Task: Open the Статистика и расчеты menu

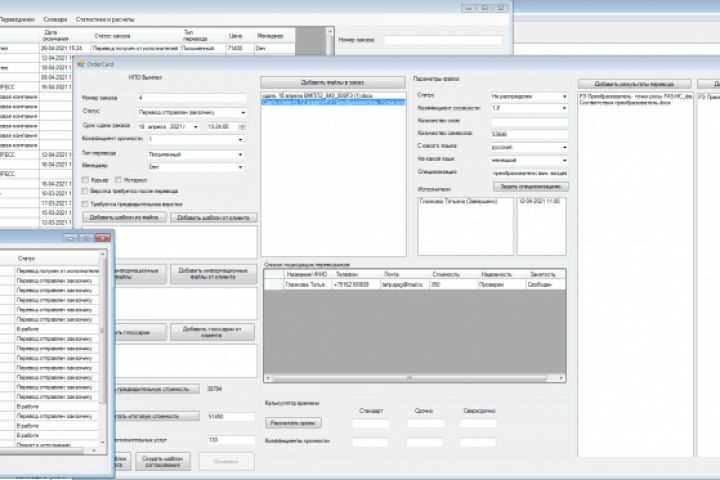Action: (105, 19)
